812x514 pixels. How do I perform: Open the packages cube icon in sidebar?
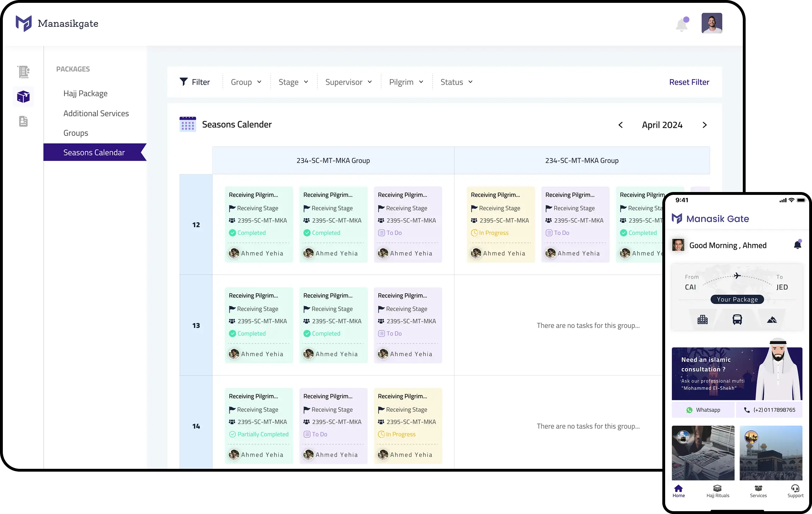coord(23,96)
